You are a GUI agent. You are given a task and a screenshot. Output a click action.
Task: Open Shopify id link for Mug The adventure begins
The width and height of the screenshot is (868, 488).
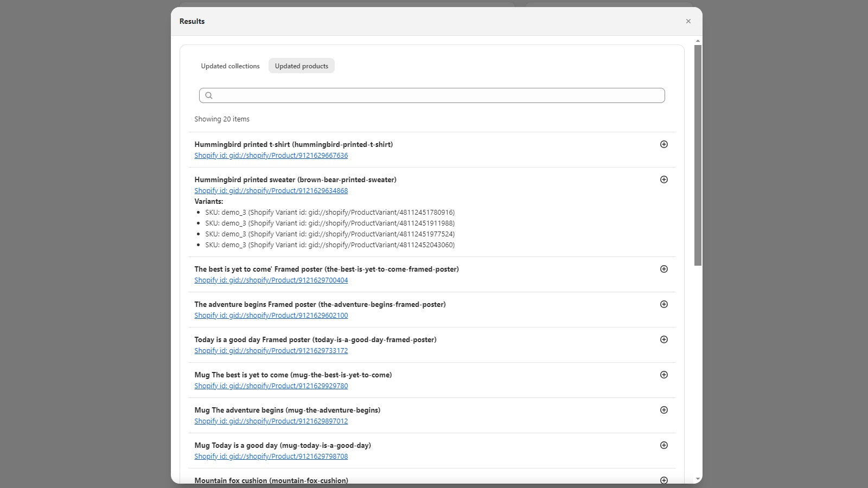tap(271, 421)
